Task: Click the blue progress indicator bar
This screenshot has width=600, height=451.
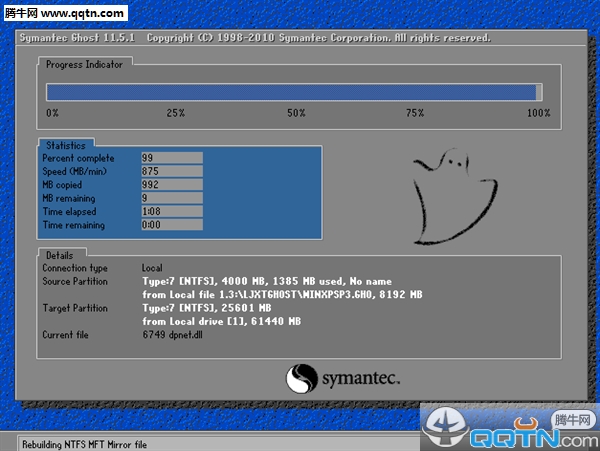Action: click(294, 92)
